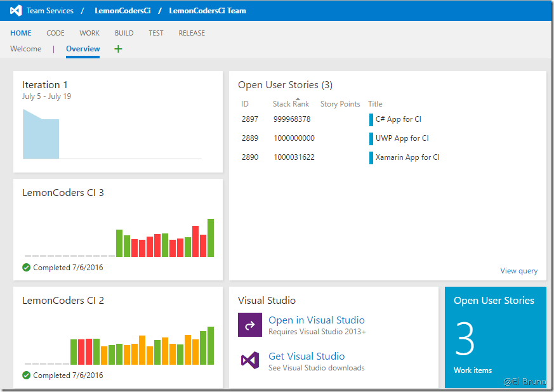Click LemonCodersCi project in breadcrumb
Screen dimensions: 554x392
click(122, 11)
